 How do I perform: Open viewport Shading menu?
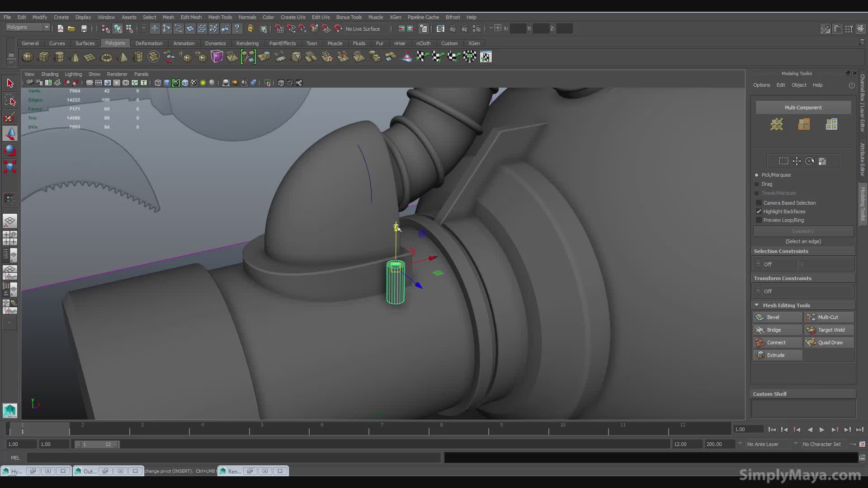coord(50,74)
